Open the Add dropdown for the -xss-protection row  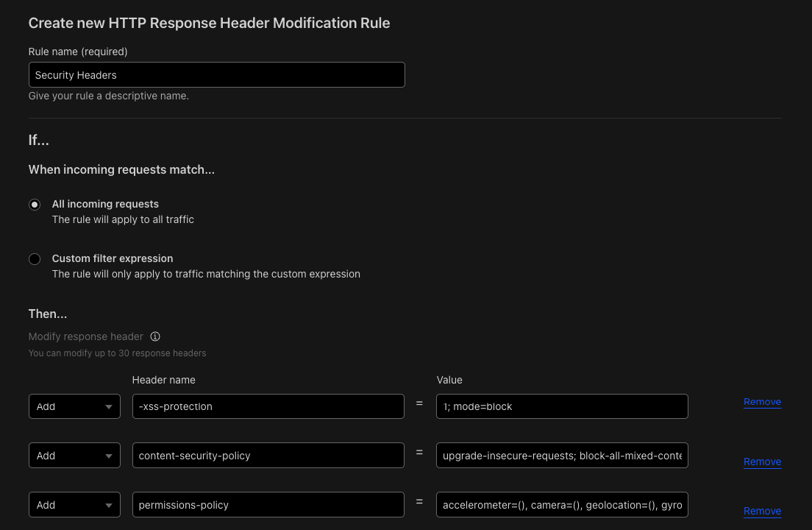pos(74,406)
